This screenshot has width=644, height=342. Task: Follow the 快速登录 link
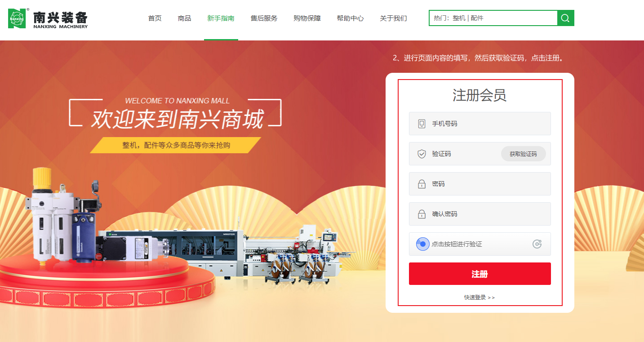click(480, 298)
